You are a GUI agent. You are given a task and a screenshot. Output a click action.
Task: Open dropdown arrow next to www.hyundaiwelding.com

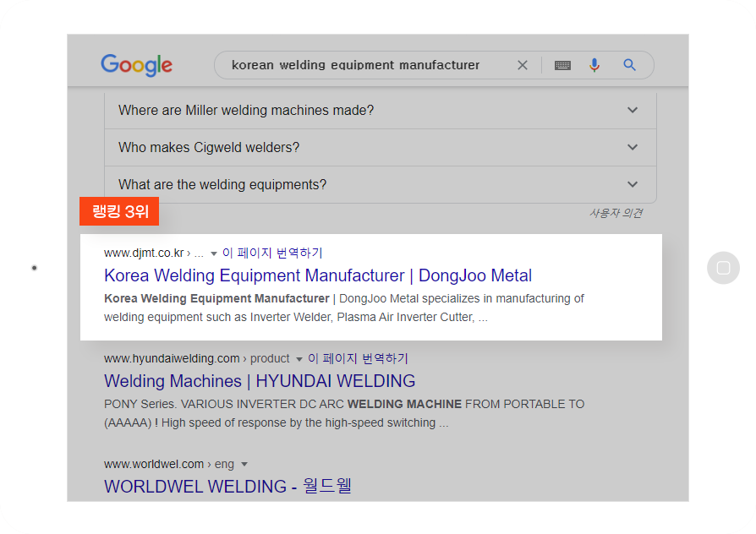pos(299,359)
